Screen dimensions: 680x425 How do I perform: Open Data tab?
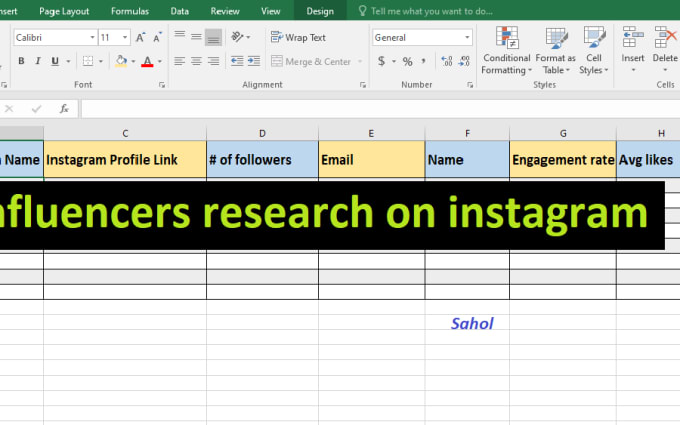(x=180, y=11)
